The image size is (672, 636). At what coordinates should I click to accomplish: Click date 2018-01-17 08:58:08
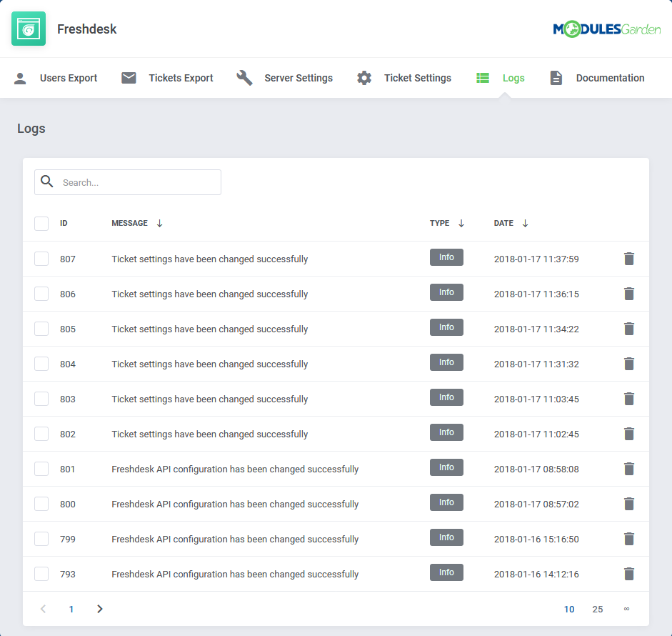pos(536,469)
